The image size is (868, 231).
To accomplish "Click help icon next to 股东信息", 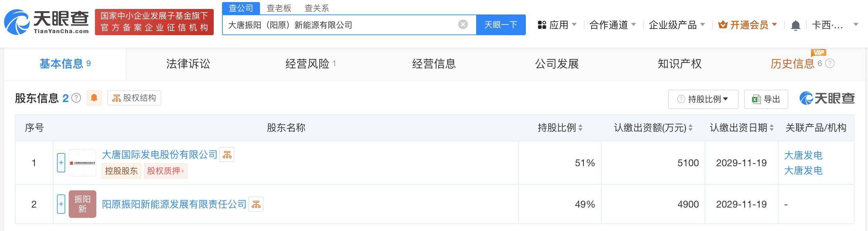I will (76, 98).
